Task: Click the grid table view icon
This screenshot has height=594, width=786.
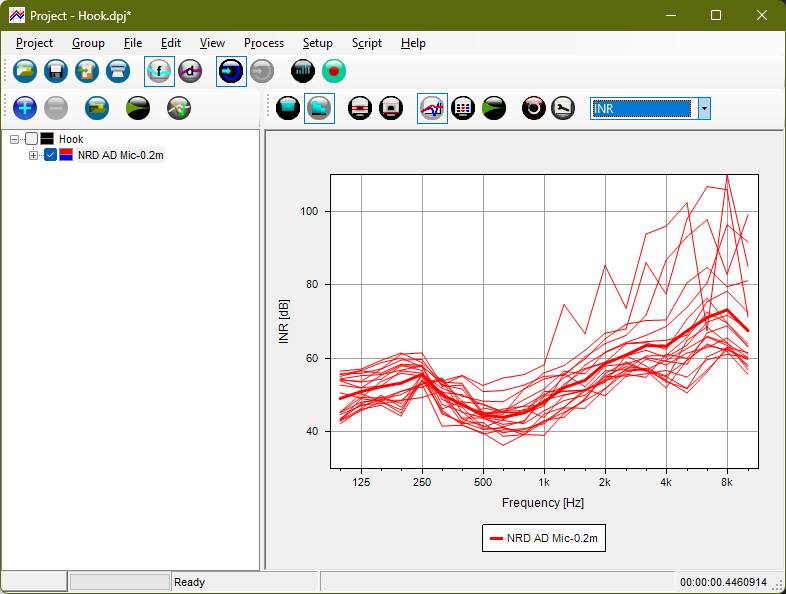Action: click(x=462, y=108)
